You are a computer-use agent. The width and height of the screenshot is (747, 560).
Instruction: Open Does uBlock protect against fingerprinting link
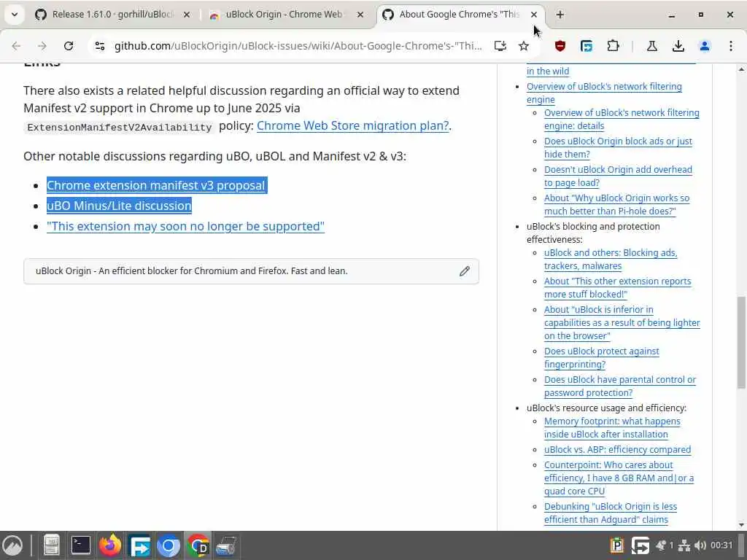[x=601, y=357]
